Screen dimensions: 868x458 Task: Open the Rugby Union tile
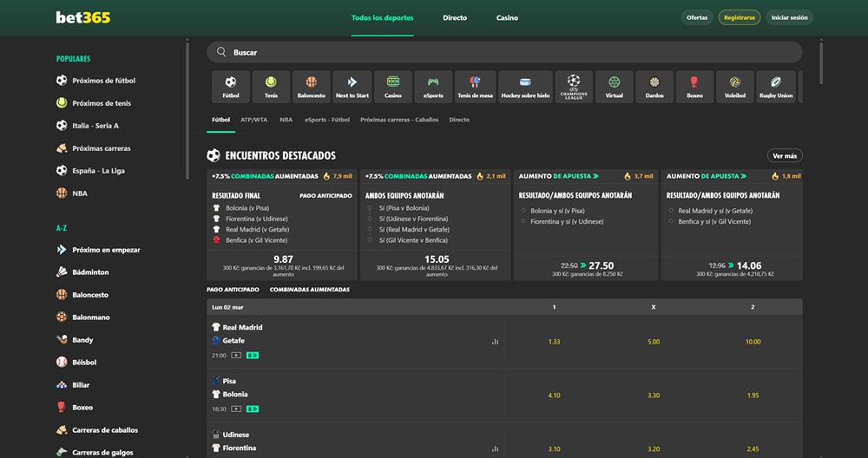point(776,87)
